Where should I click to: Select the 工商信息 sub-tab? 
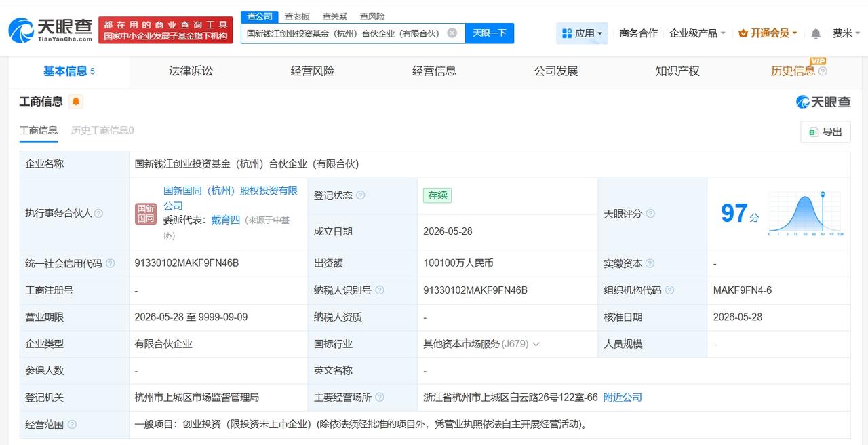[39, 130]
